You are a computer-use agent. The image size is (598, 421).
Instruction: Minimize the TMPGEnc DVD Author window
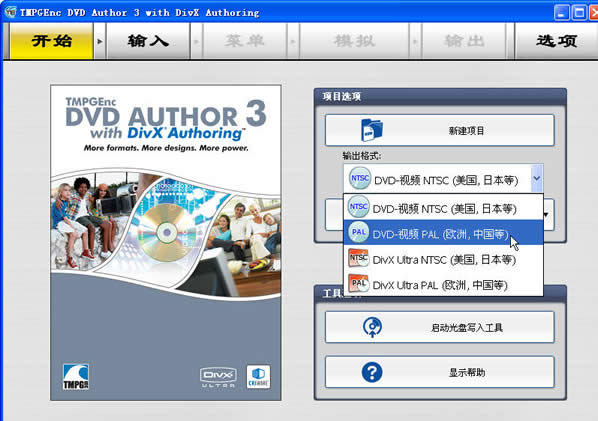(x=561, y=13)
